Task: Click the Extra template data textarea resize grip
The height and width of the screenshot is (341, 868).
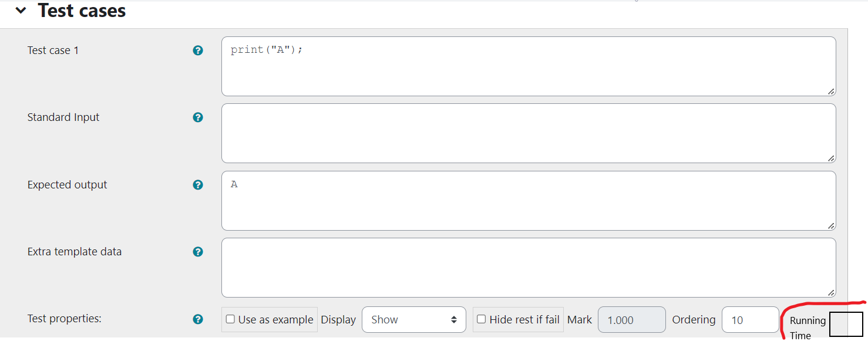Action: (x=831, y=292)
